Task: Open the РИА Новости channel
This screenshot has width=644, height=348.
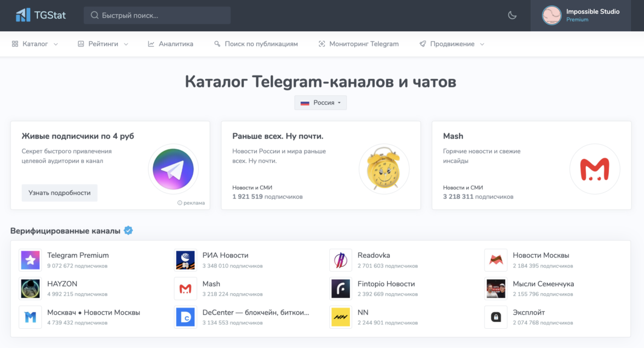Action: (226, 255)
